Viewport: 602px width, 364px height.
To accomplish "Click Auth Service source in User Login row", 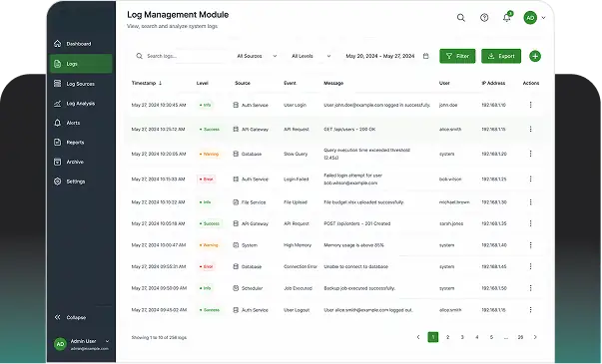I will click(x=251, y=105).
